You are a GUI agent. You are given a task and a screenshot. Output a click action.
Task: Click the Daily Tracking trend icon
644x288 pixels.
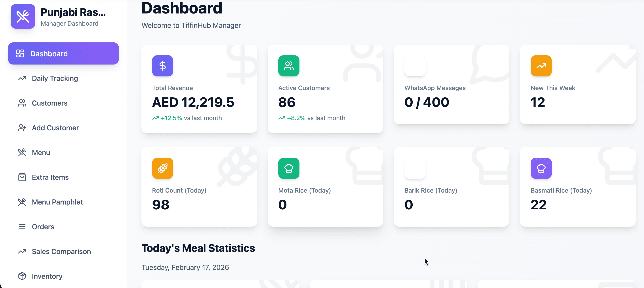(x=22, y=78)
